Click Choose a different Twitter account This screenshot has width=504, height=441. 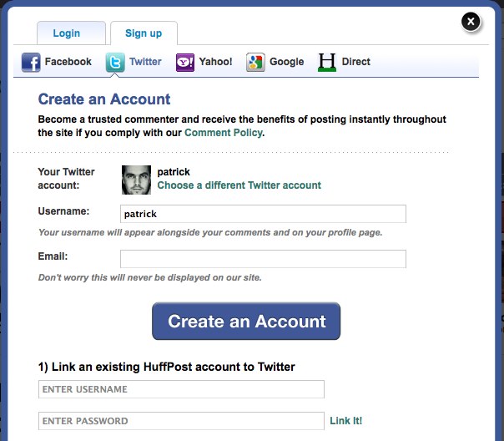239,185
